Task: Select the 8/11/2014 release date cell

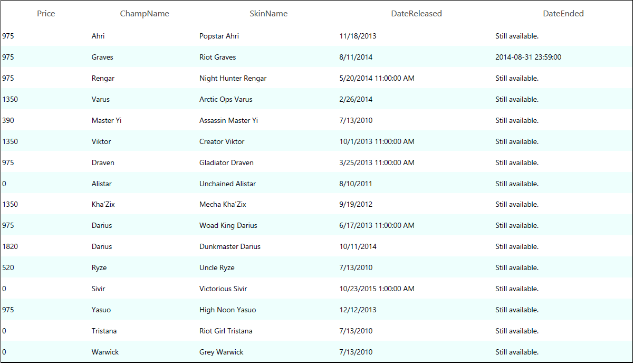Action: click(x=356, y=57)
